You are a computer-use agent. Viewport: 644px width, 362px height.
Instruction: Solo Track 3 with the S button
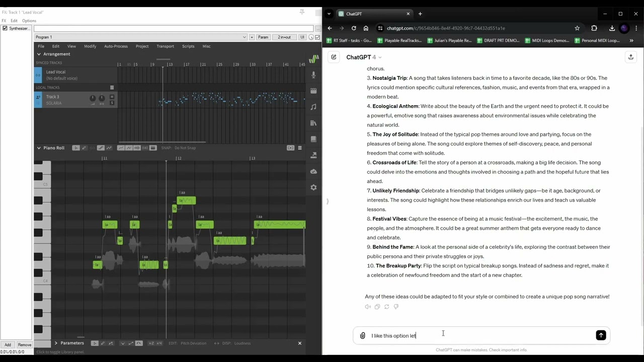click(x=112, y=103)
